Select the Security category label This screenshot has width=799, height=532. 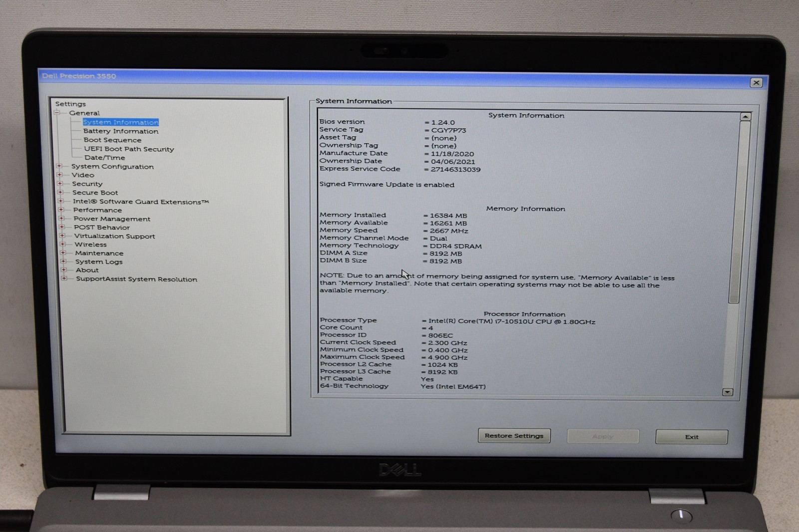coord(87,184)
